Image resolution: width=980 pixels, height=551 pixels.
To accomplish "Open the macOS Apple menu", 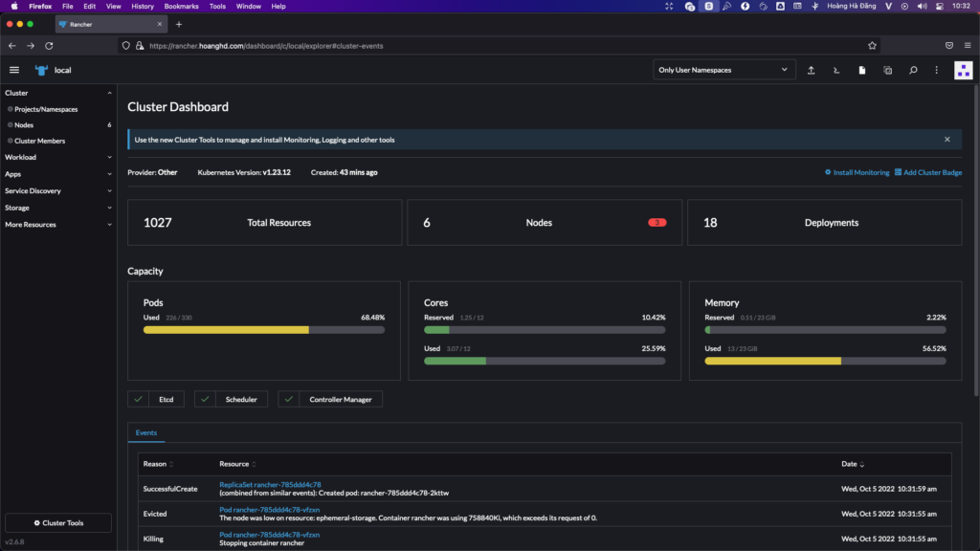I will click(13, 7).
